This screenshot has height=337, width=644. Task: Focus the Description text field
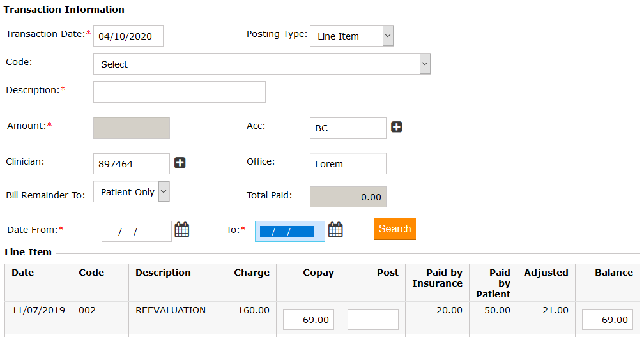click(180, 92)
